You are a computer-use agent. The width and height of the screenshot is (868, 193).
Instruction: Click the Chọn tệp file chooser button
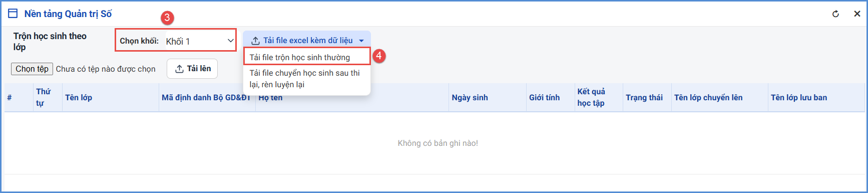(32, 69)
